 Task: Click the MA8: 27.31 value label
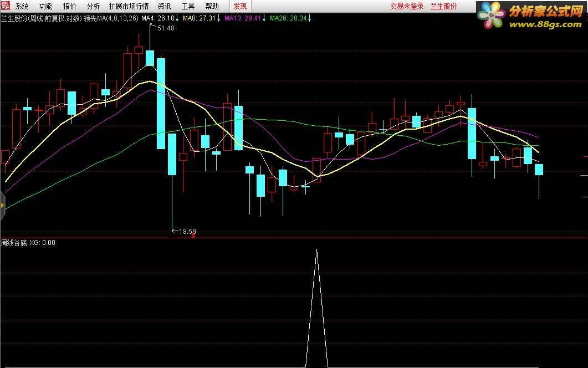(199, 18)
